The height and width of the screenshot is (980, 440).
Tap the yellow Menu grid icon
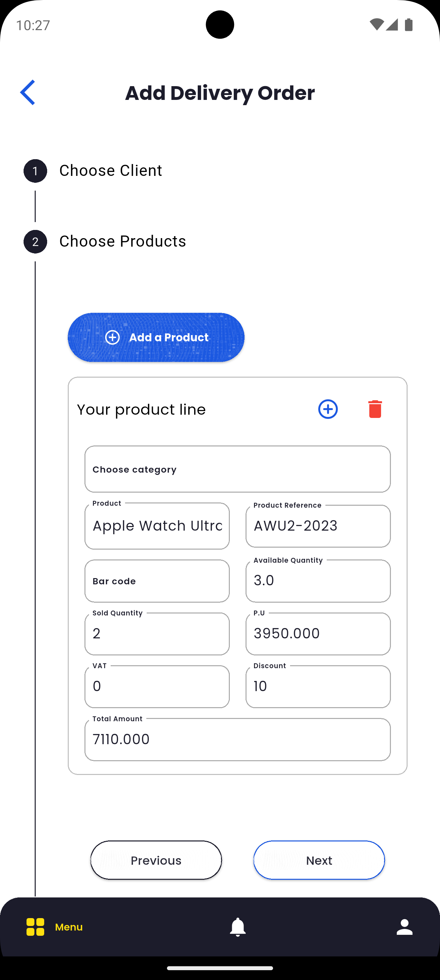coord(35,927)
